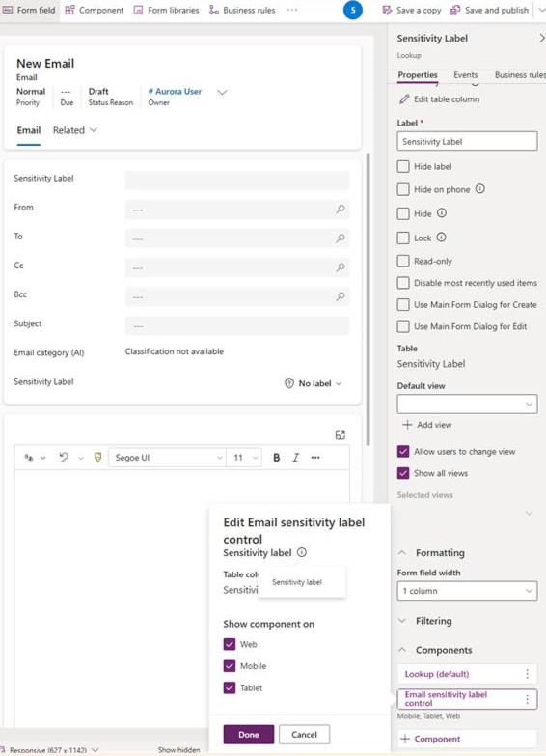Toggle the Lock checkbox
The width and height of the screenshot is (546, 756).
(403, 238)
